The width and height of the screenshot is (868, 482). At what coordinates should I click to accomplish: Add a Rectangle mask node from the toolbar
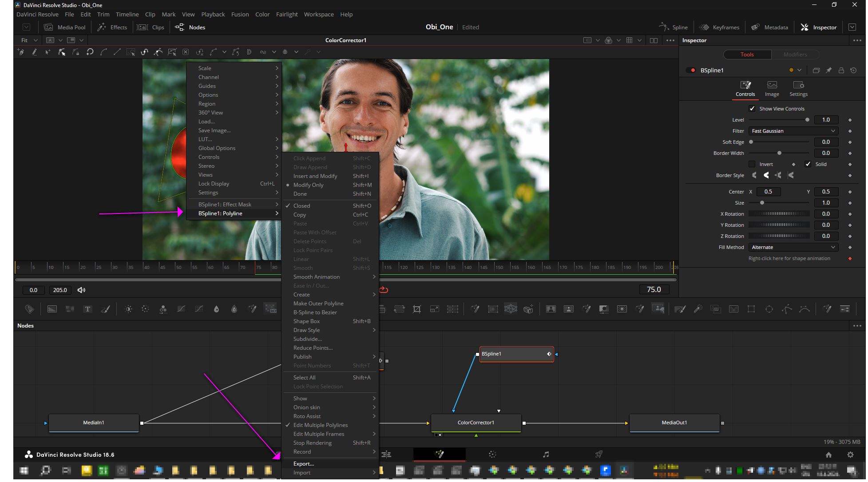tap(751, 309)
